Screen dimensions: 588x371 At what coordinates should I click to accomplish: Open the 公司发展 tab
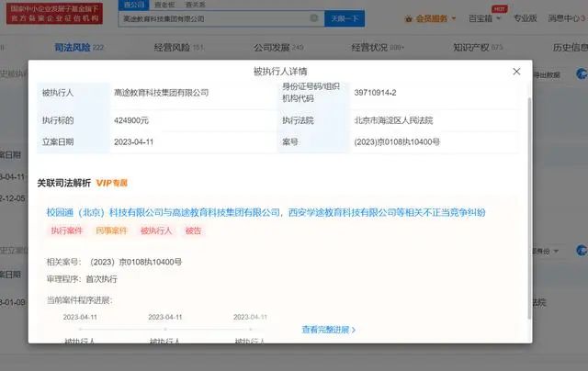[x=278, y=48]
